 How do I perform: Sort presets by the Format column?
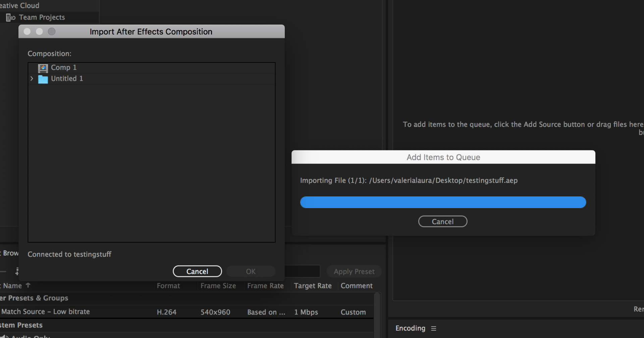168,286
